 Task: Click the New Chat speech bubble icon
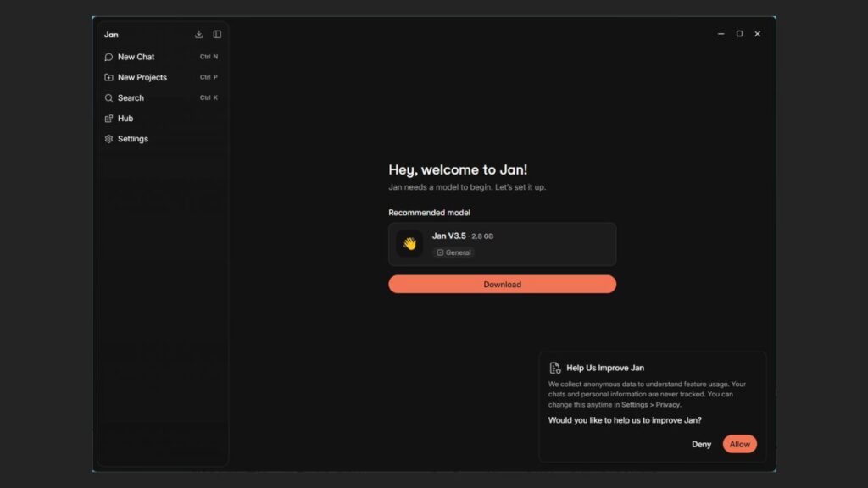pos(108,57)
